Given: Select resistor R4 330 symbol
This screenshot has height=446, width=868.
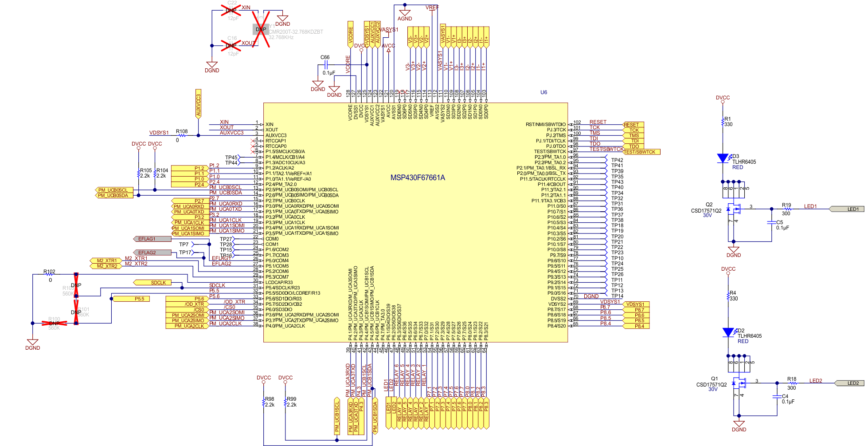Looking at the screenshot, I should 728,296.
